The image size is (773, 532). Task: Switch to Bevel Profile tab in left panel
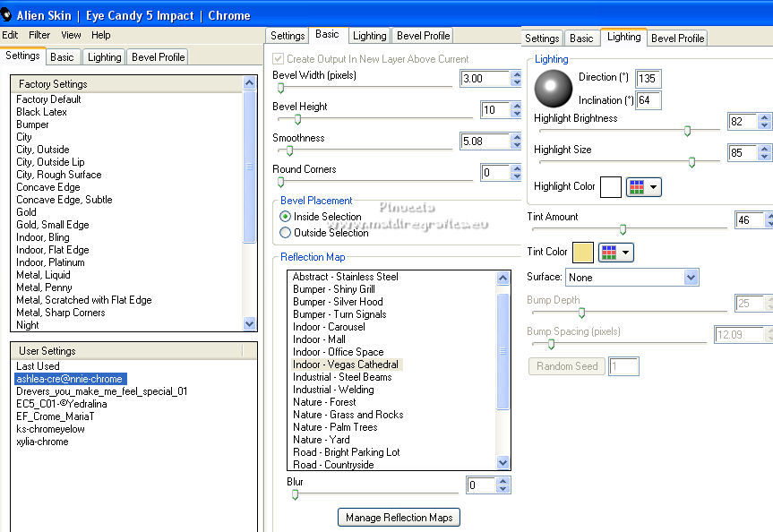tap(159, 57)
